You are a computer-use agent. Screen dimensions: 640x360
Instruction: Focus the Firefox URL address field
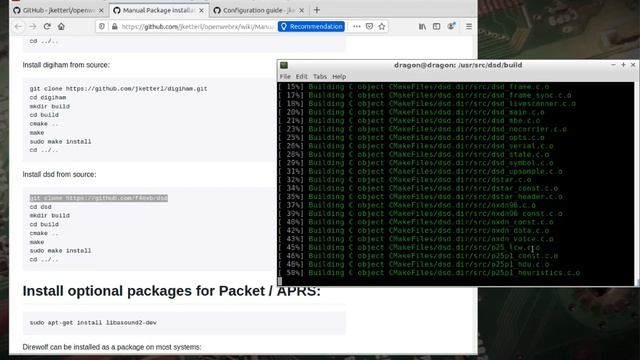click(x=198, y=27)
